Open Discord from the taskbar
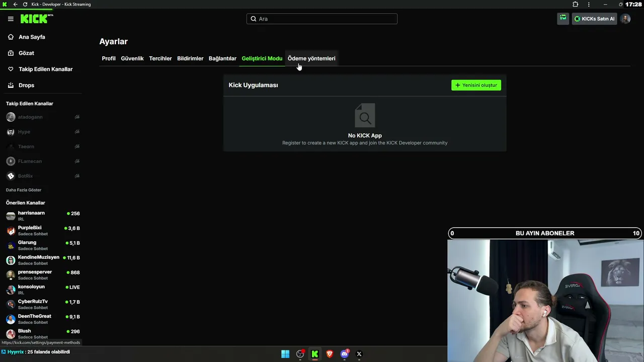The image size is (644, 362). tap(345, 354)
